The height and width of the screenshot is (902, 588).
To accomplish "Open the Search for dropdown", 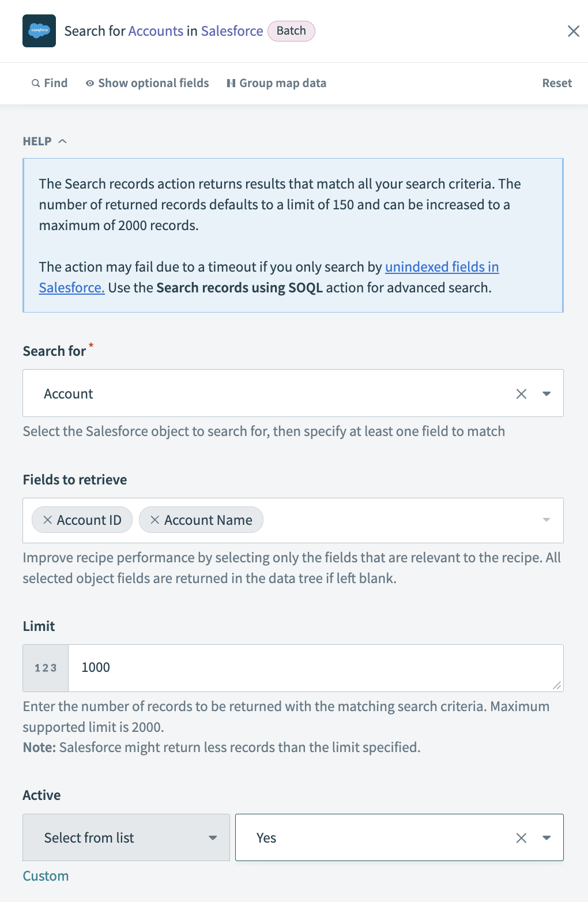I will [x=546, y=393].
